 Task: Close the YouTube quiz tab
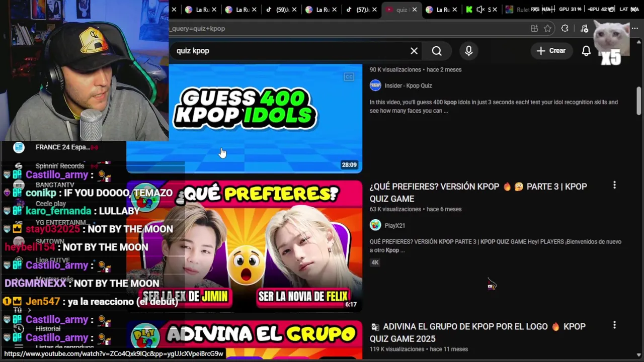point(414,10)
